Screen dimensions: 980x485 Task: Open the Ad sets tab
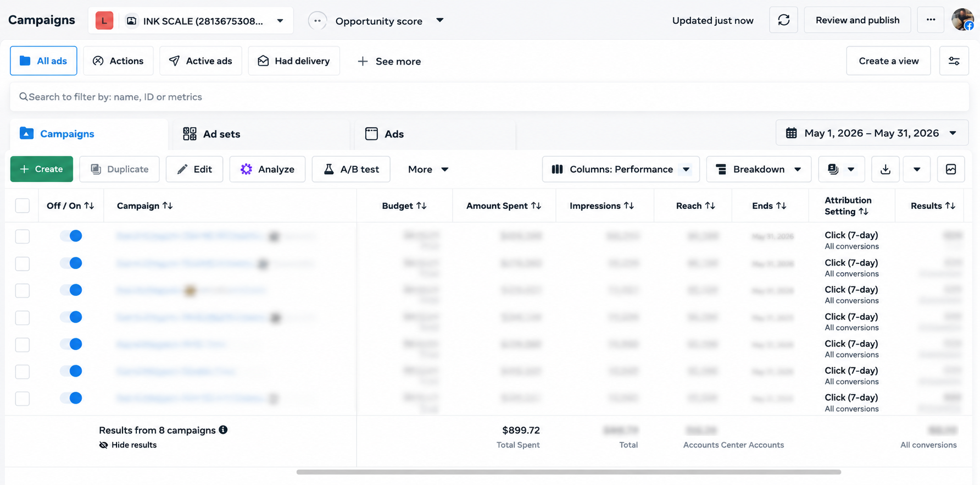[x=261, y=134]
